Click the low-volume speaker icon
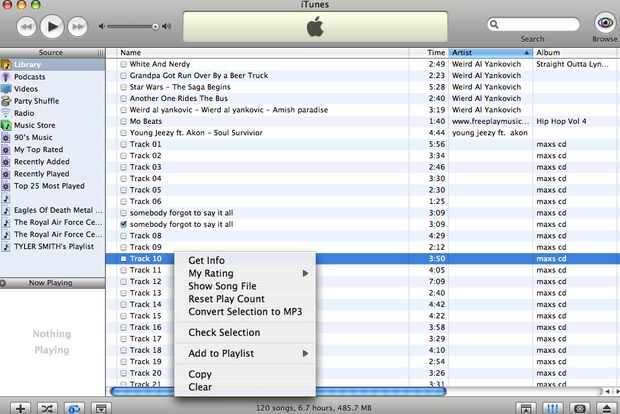Image resolution: width=620 pixels, height=414 pixels. (102, 26)
